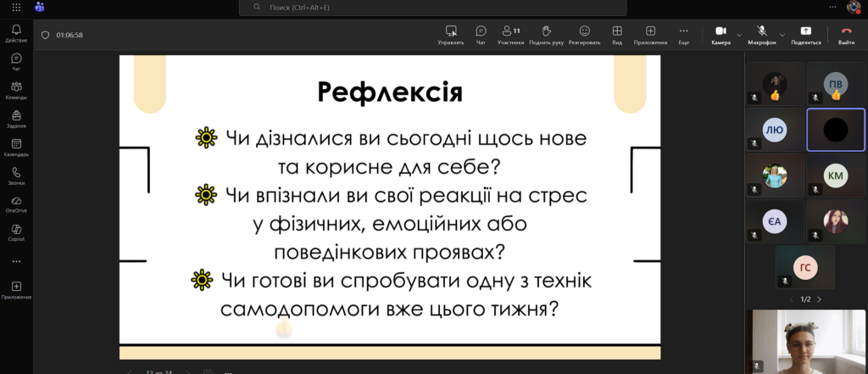Open the Еще more options menu
The width and height of the screenshot is (868, 374).
click(x=683, y=34)
